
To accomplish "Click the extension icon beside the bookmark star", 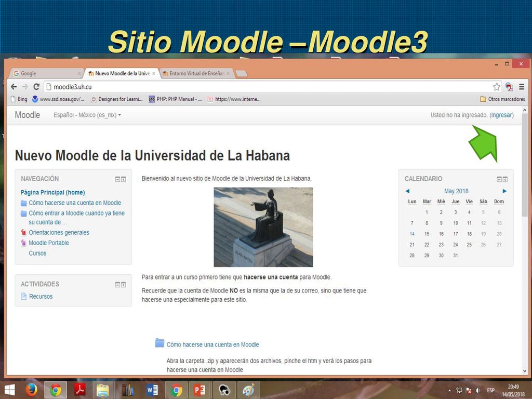I will point(509,87).
